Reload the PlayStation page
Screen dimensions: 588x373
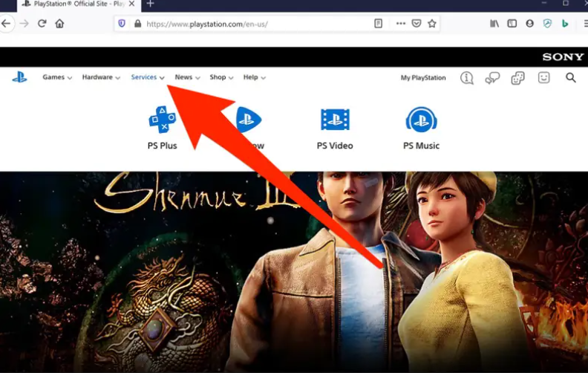pos(42,24)
